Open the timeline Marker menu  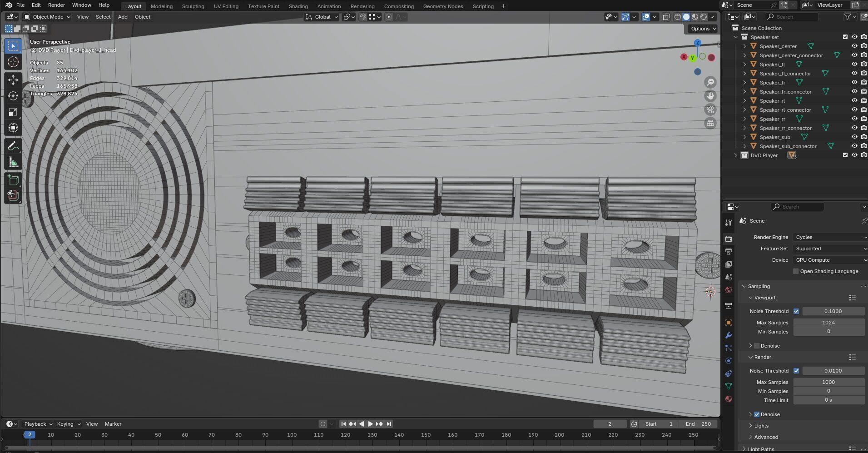click(x=113, y=424)
